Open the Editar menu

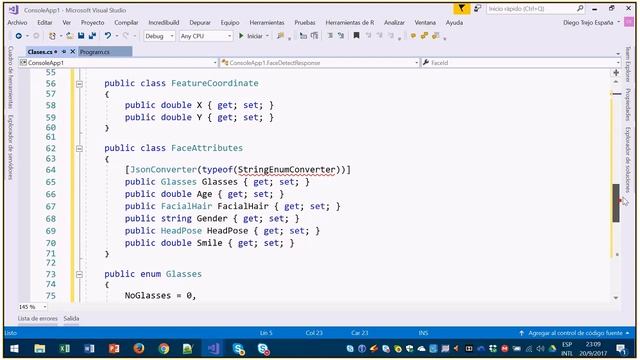[44, 22]
